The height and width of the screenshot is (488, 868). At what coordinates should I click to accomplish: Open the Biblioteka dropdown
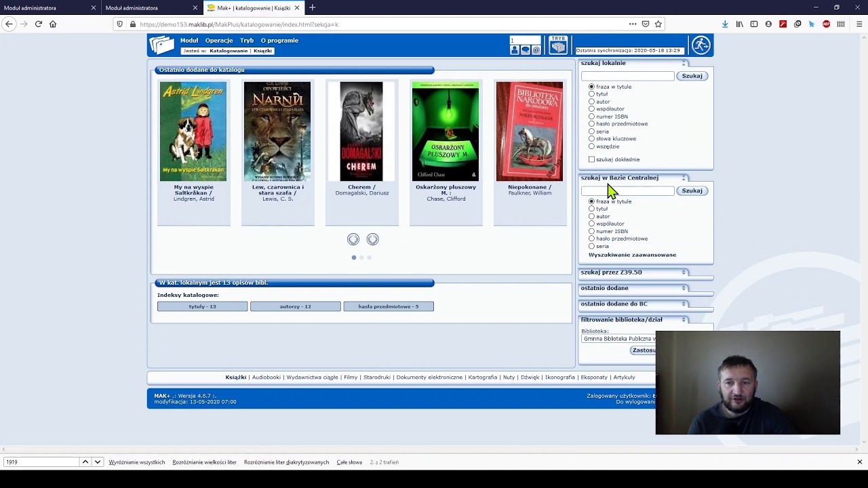618,339
